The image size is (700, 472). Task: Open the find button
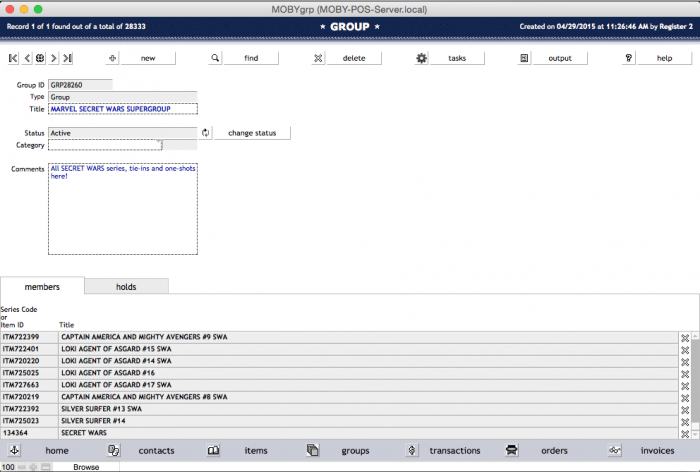click(251, 58)
